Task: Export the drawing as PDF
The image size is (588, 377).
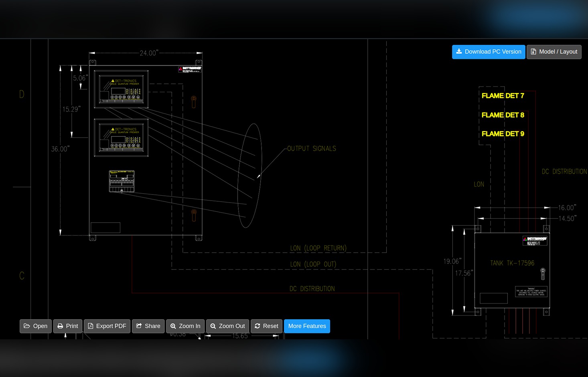Action: click(x=107, y=326)
